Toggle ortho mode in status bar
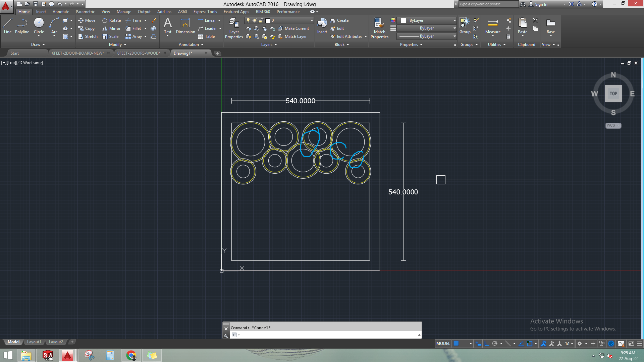 (486, 344)
